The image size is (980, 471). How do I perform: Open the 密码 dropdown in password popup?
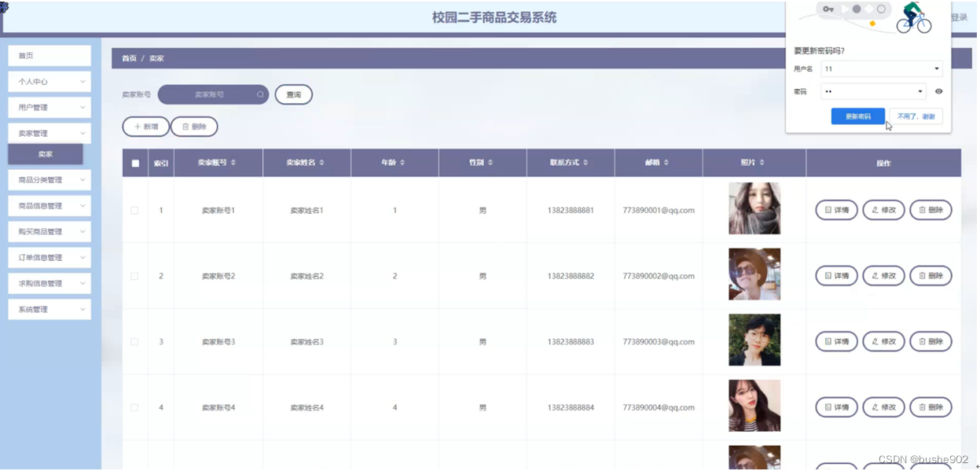coord(873,91)
